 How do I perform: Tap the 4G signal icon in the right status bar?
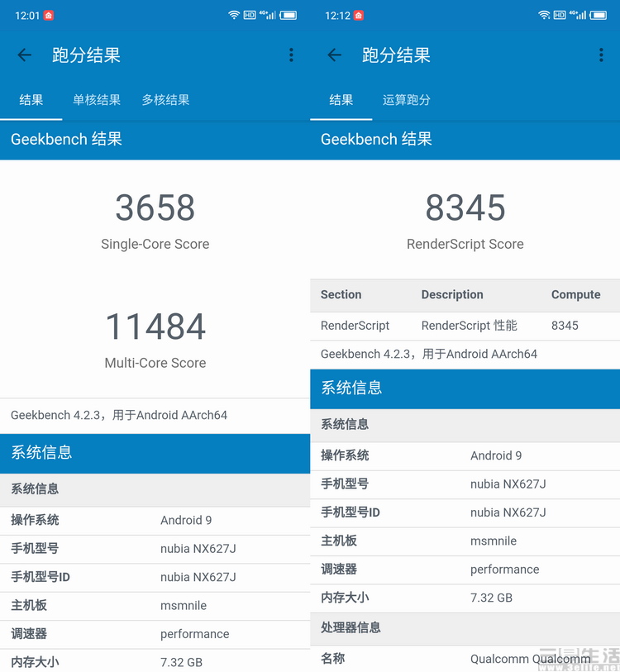tap(577, 16)
